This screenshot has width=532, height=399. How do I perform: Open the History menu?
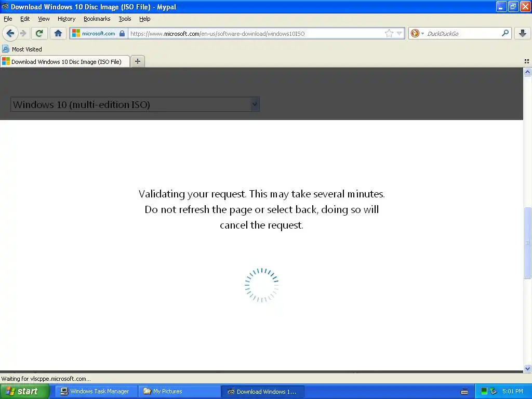click(66, 19)
